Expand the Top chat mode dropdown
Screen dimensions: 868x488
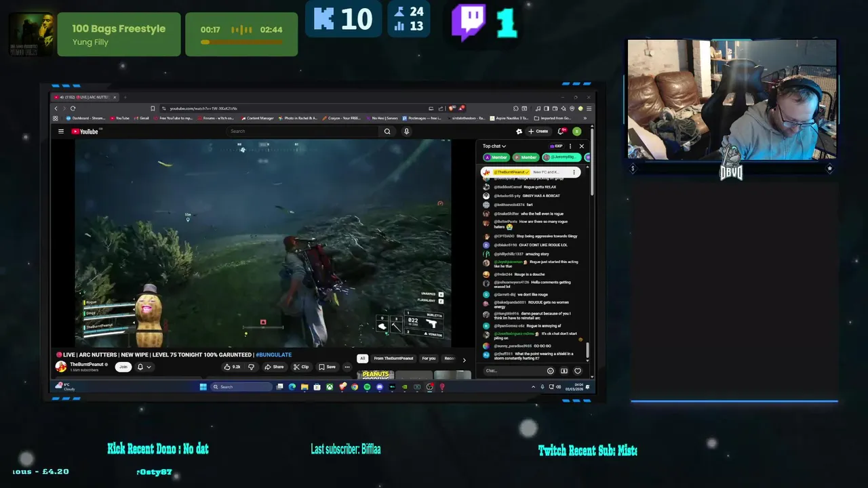tap(494, 146)
